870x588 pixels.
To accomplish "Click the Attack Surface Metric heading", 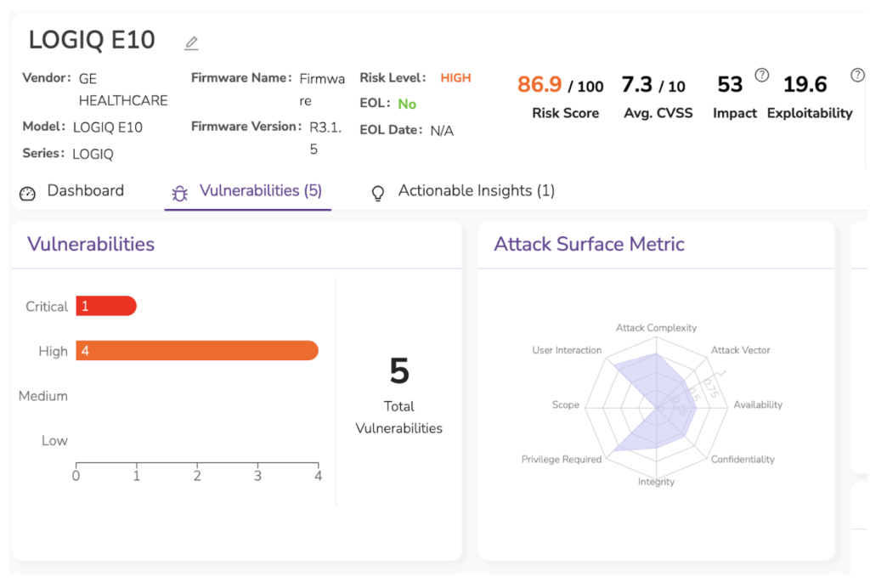I will [590, 244].
